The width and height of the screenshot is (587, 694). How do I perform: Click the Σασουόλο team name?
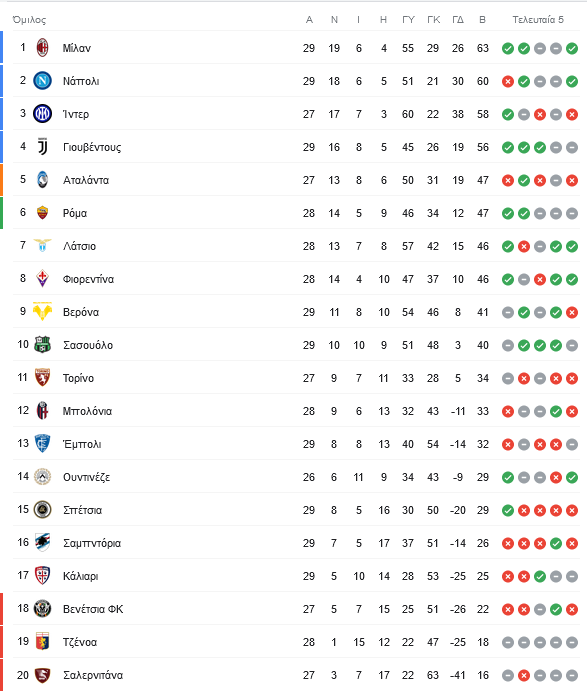[88, 345]
